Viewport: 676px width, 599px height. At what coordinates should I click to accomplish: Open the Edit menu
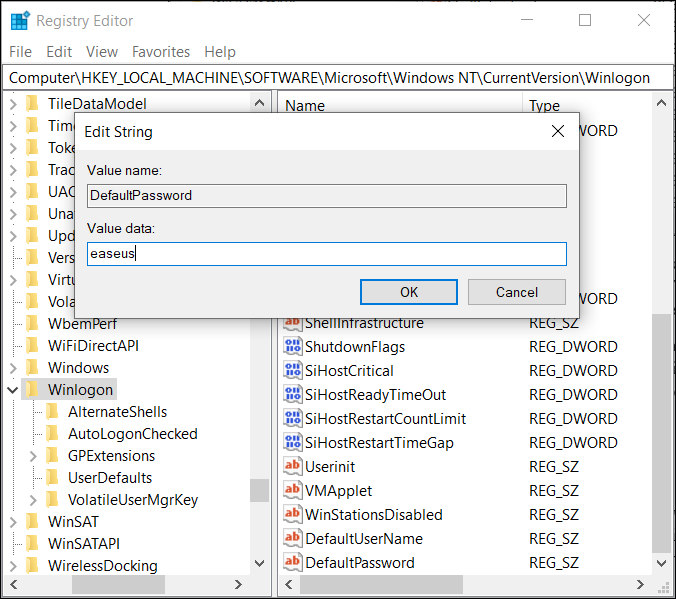tap(59, 52)
